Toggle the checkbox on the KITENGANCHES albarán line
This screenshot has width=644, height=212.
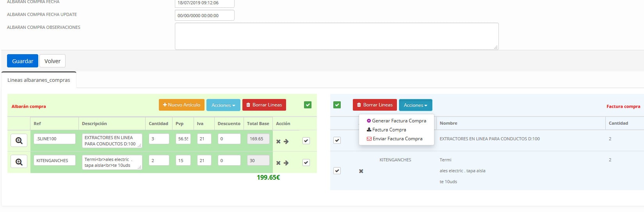click(x=306, y=163)
